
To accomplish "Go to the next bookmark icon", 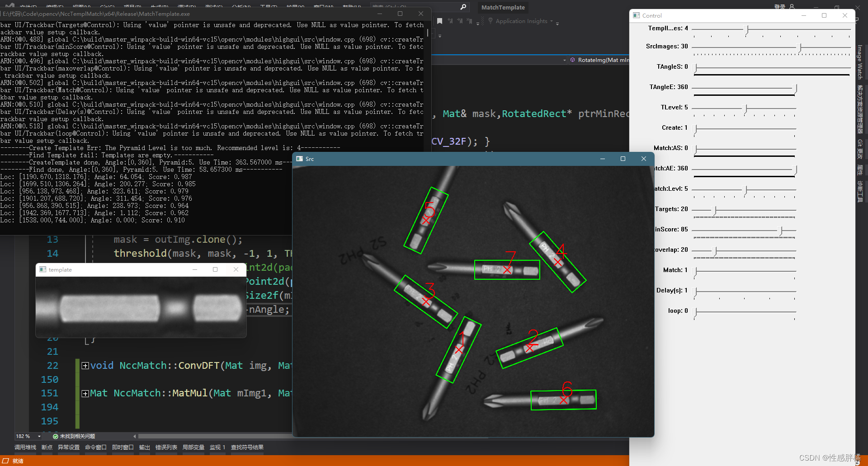I will 460,21.
